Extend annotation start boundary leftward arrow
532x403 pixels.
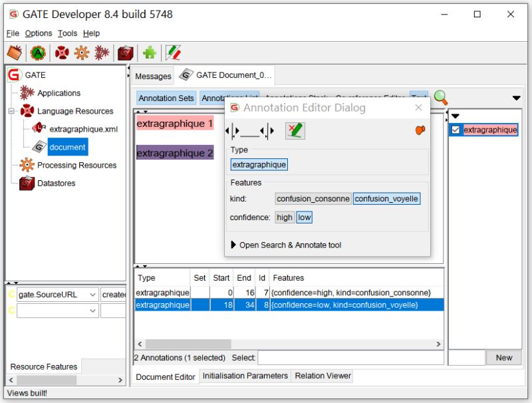227,130
